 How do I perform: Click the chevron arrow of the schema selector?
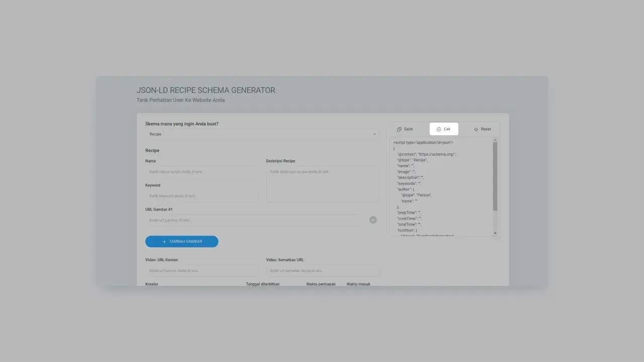tap(374, 134)
